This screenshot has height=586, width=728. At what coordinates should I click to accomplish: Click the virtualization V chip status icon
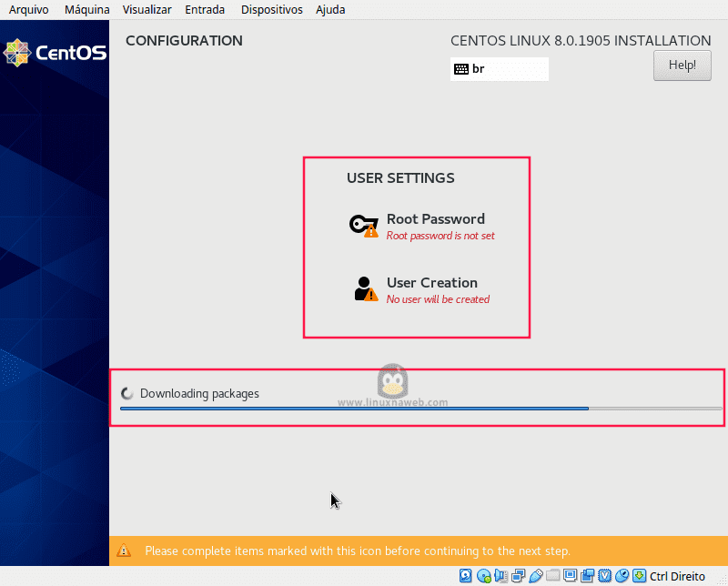pyautogui.click(x=604, y=576)
